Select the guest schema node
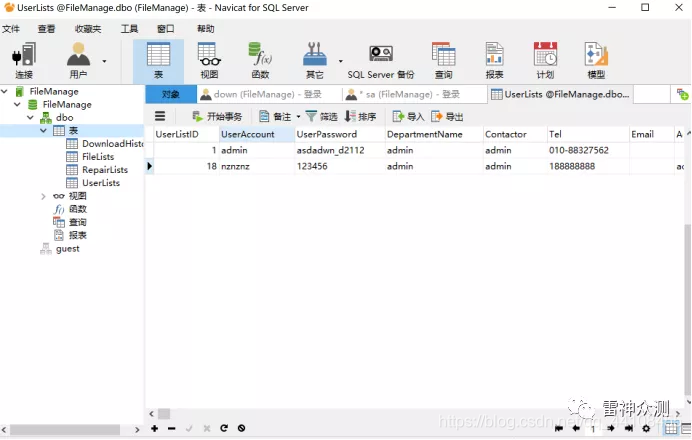The image size is (692, 440). pyautogui.click(x=60, y=249)
